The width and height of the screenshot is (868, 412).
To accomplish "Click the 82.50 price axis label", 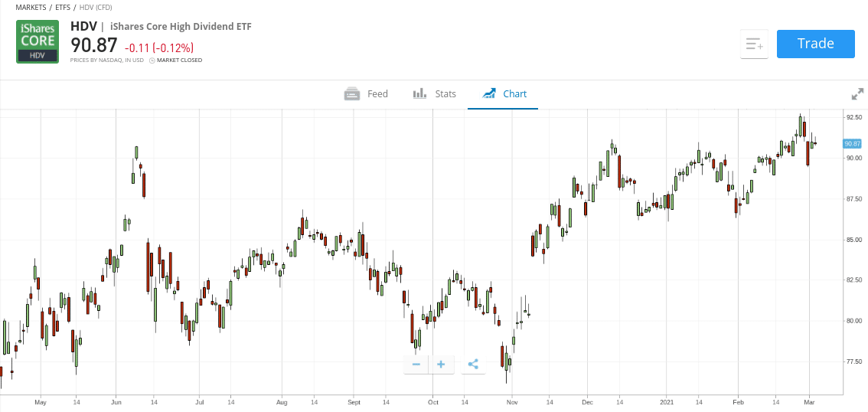I will 853,280.
